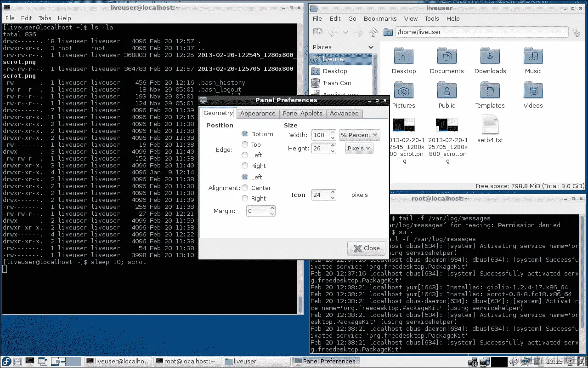
Task: Click the screen lock icon left of logout
Action: click(570, 362)
